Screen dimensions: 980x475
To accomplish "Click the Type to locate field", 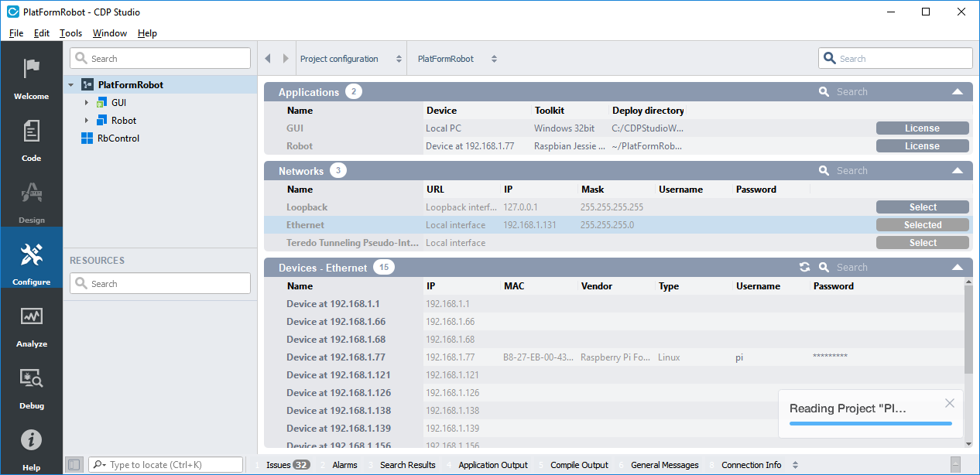I will [166, 465].
